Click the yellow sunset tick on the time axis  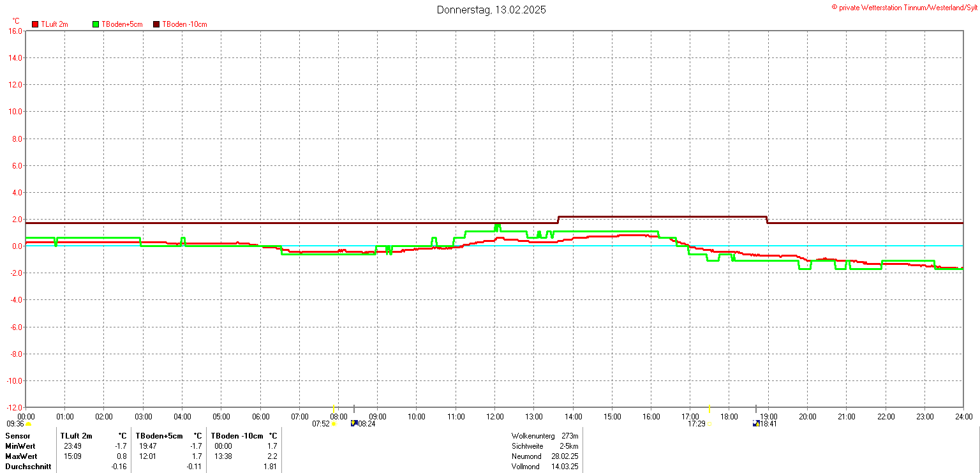tap(709, 409)
